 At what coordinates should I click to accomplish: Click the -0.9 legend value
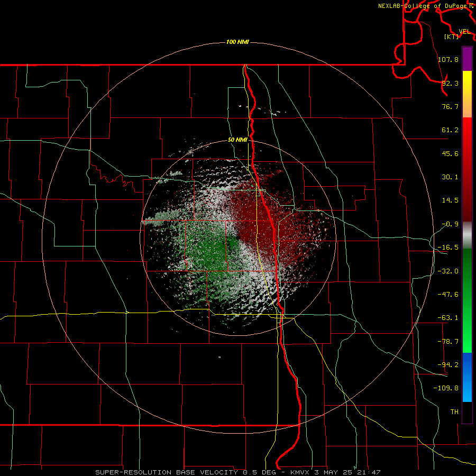[450, 224]
